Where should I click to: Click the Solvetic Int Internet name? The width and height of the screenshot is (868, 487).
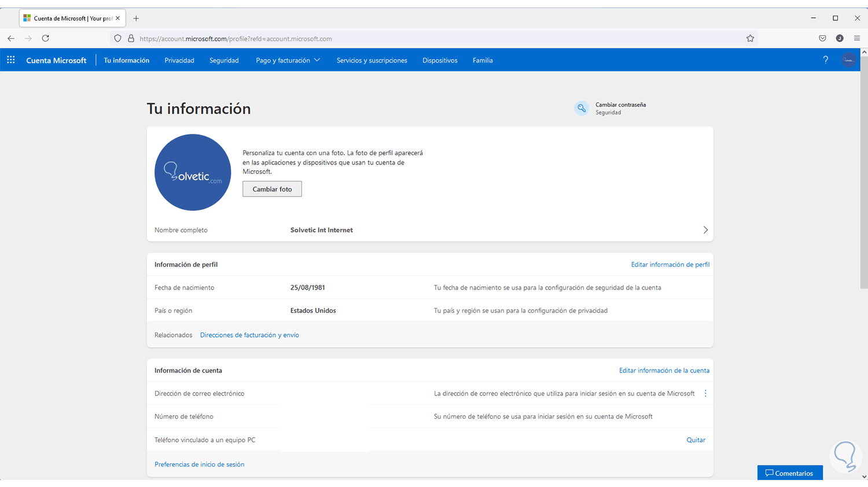(321, 230)
